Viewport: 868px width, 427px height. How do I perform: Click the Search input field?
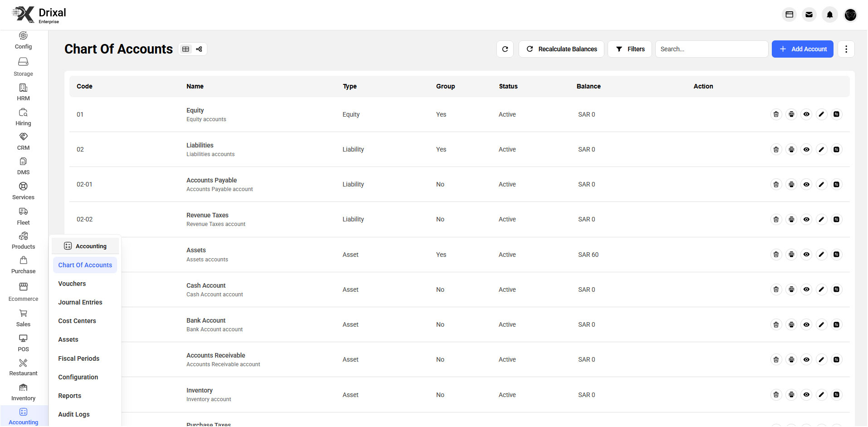711,49
